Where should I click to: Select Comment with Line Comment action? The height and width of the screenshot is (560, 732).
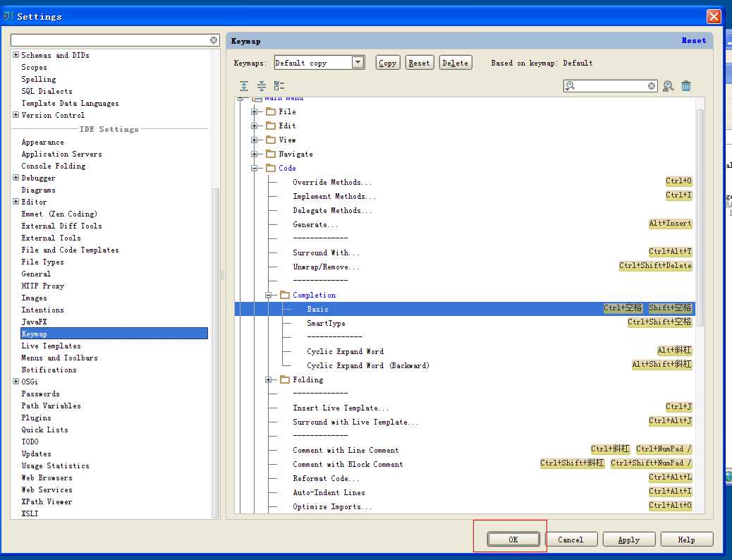click(x=346, y=450)
